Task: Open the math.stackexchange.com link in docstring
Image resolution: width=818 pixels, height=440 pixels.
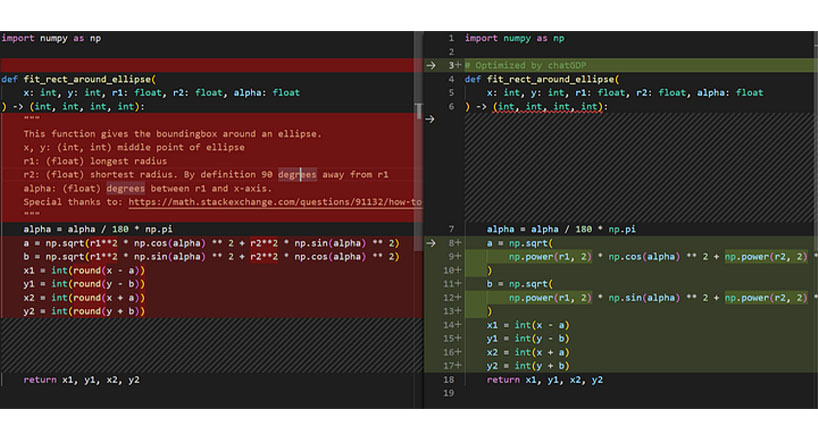Action: point(275,202)
